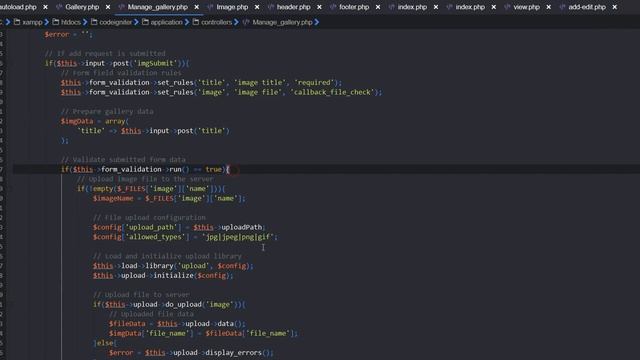Screen dimensions: 640x360
Task: Switch to the Gallery.php tab
Action: pos(82,7)
